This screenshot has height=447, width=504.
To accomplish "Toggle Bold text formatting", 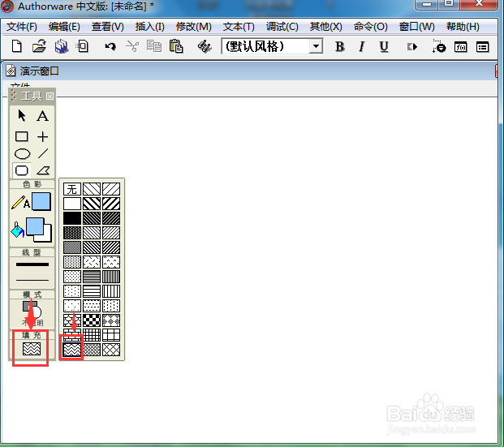I will point(340,47).
